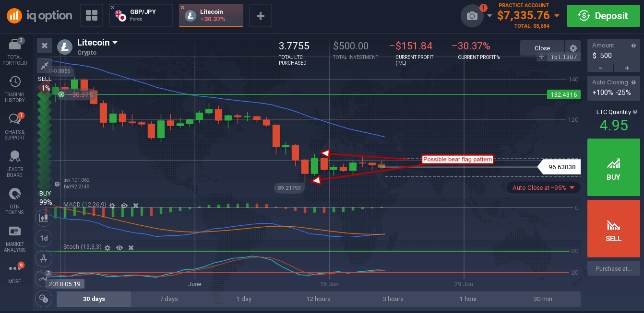Select 1 hour timeframe
Image resolution: width=644 pixels, height=313 pixels.
[468, 299]
